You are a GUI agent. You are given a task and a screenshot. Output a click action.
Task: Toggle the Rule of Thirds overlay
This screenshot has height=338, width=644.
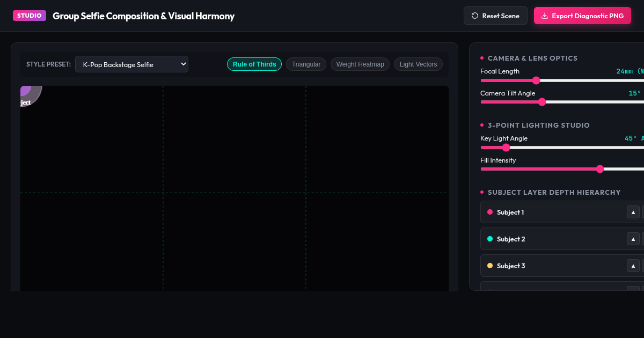pyautogui.click(x=254, y=64)
